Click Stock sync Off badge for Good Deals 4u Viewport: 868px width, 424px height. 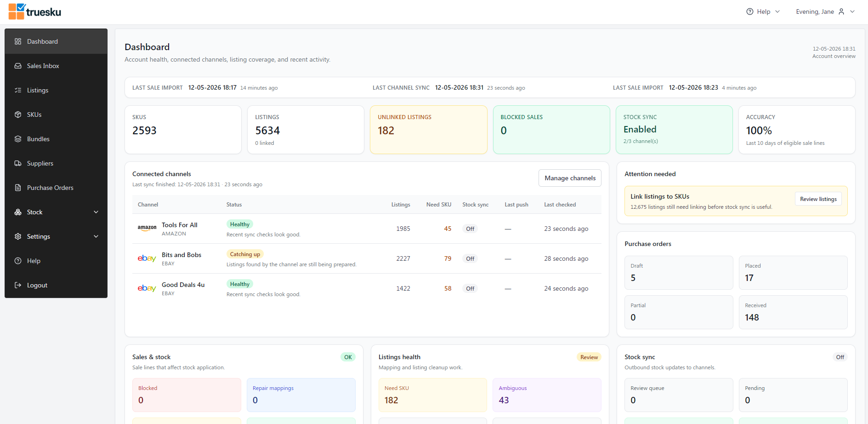(470, 288)
